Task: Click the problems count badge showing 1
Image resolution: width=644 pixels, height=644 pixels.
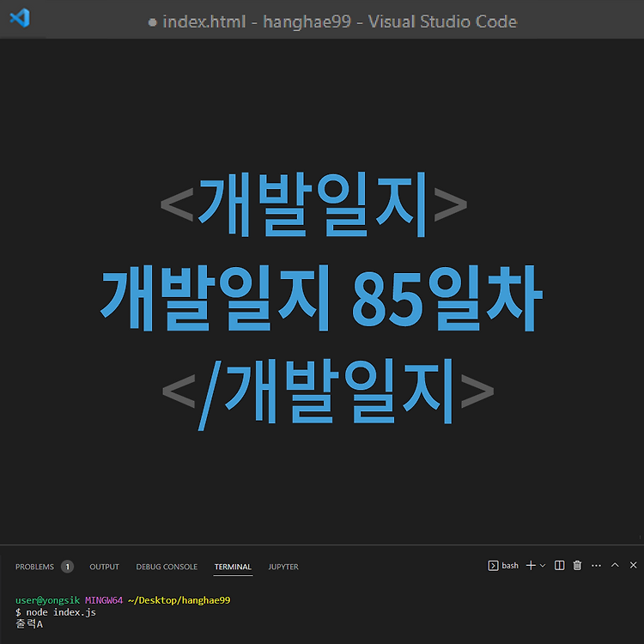Action: [67, 567]
